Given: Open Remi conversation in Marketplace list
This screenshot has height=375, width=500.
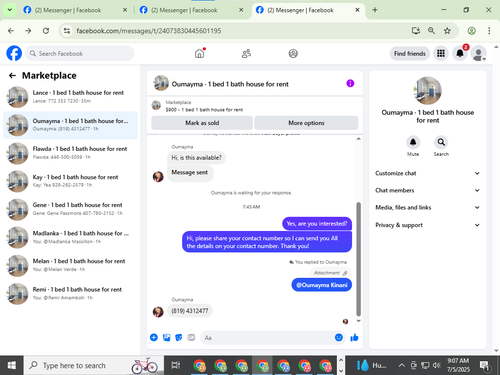Looking at the screenshot, I should [70, 294].
